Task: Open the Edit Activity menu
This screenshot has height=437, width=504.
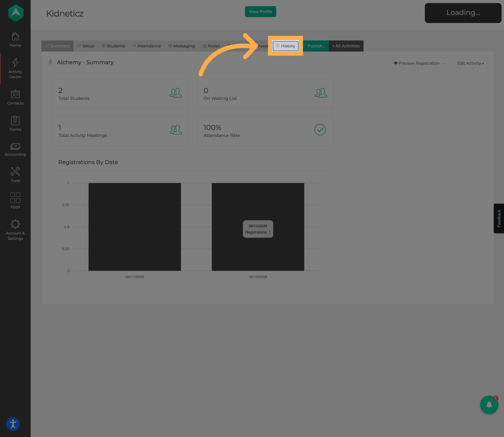Action: pyautogui.click(x=470, y=63)
